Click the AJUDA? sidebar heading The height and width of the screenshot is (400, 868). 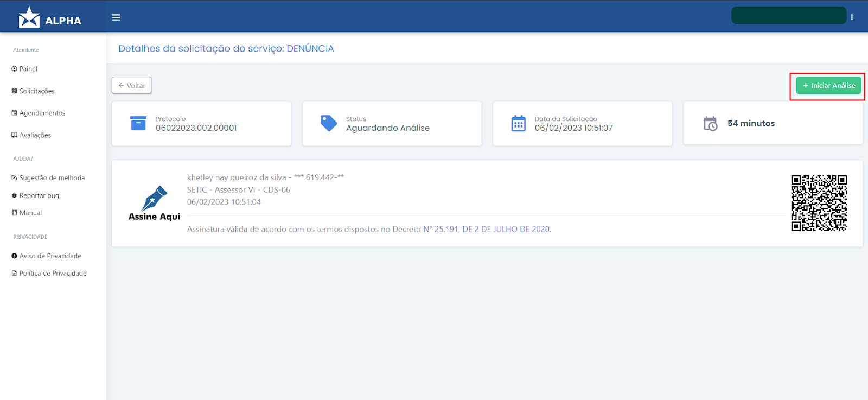pos(23,159)
